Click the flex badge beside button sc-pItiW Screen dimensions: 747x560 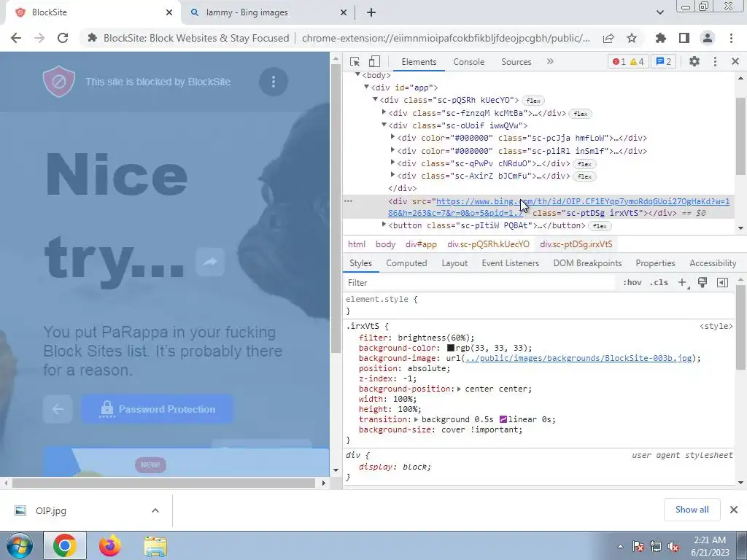coord(600,226)
